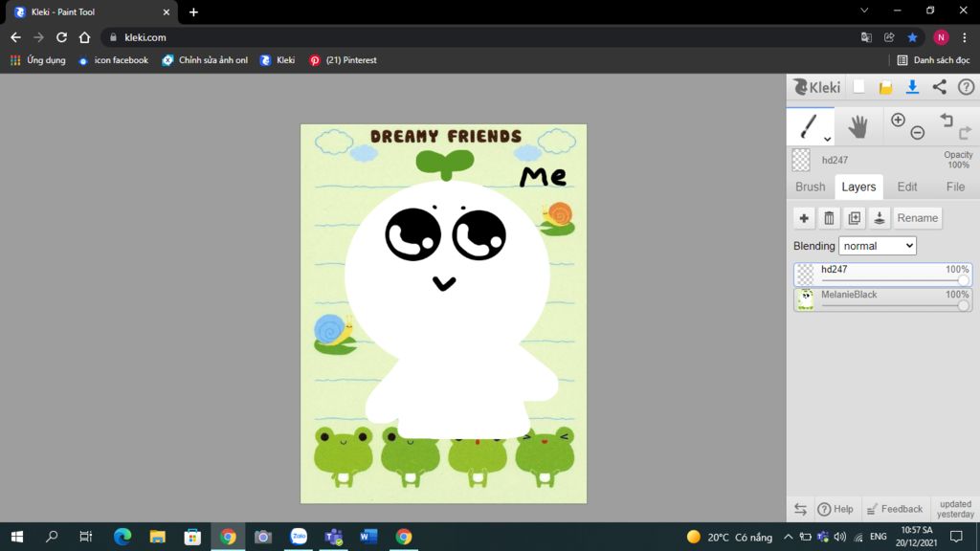
Task: Share the drawing
Action: (940, 87)
